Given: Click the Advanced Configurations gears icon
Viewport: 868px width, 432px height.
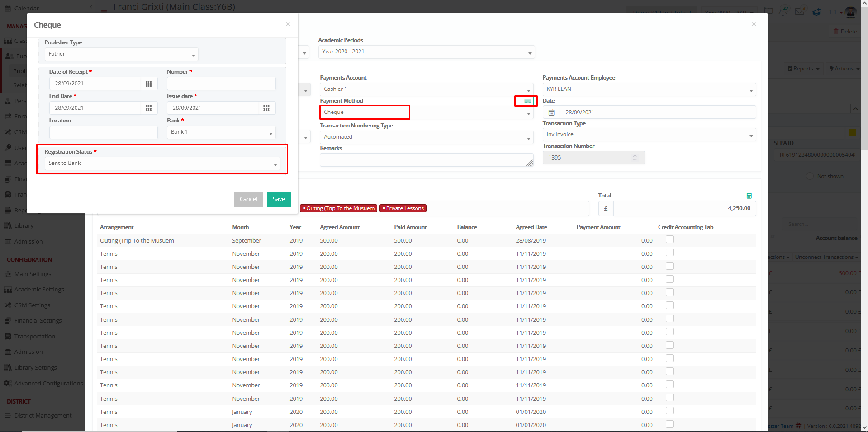Looking at the screenshot, I should point(8,383).
